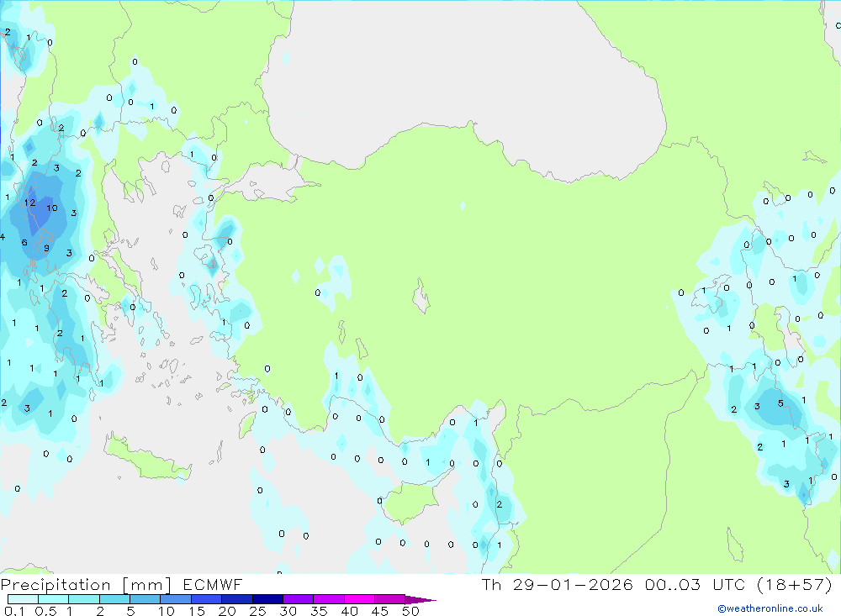
Task: Pick the pale 0.1–0.5 mm legend swatch
Action: click(23, 599)
